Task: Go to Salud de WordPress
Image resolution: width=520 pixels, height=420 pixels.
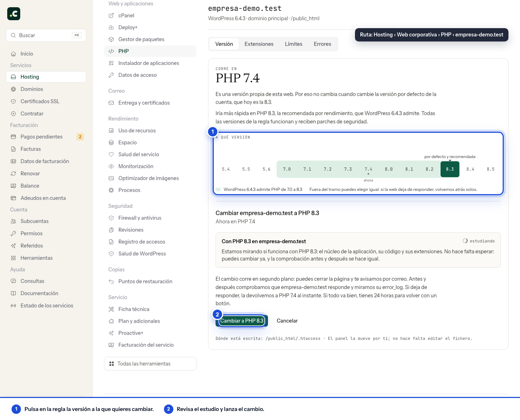Action: point(150,254)
